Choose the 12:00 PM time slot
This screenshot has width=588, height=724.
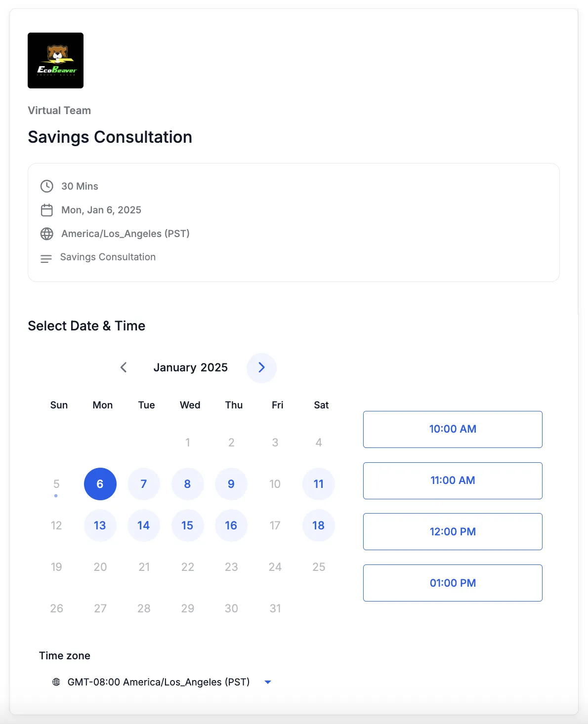point(453,531)
